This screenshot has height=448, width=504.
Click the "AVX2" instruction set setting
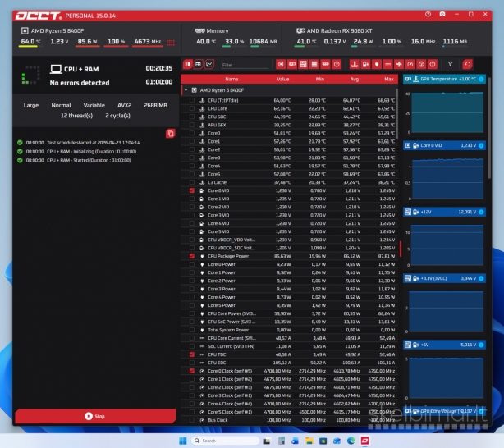(x=125, y=105)
